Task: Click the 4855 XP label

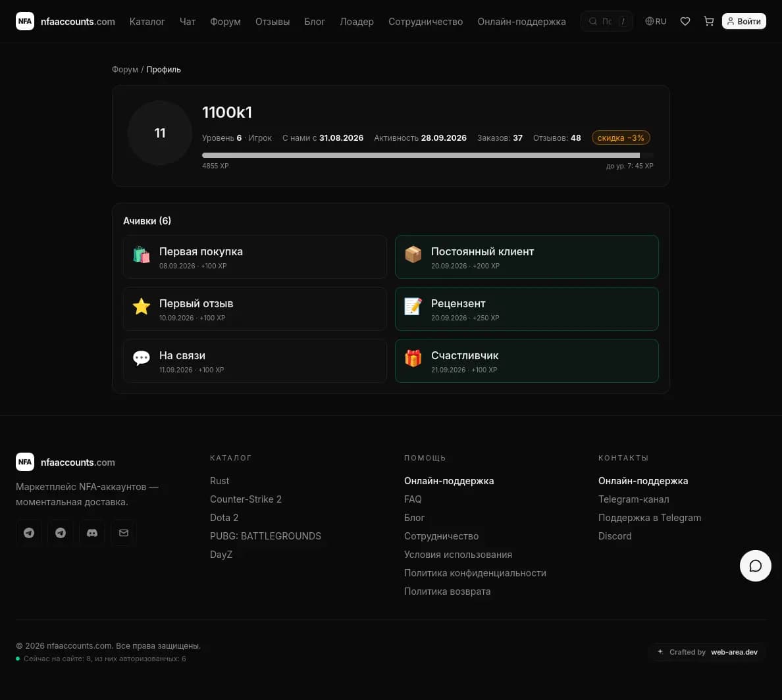Action: [215, 166]
